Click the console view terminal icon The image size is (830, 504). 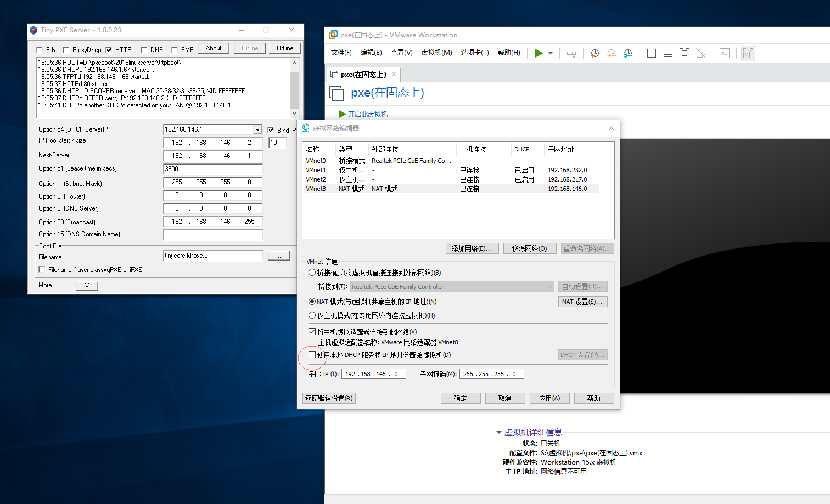coord(725,53)
